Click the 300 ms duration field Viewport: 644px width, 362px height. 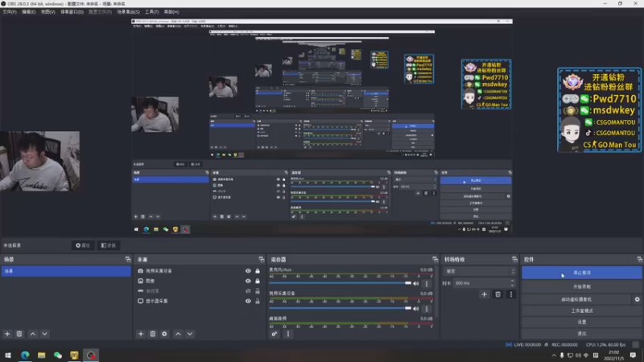(x=481, y=283)
